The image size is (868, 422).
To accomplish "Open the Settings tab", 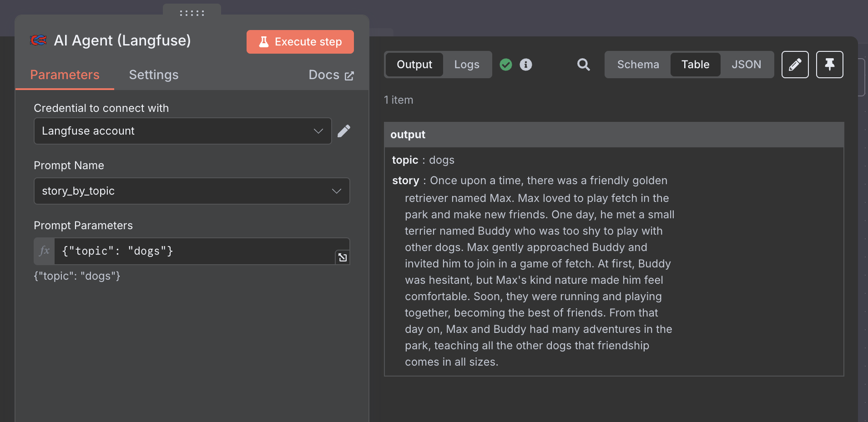I will coord(154,75).
